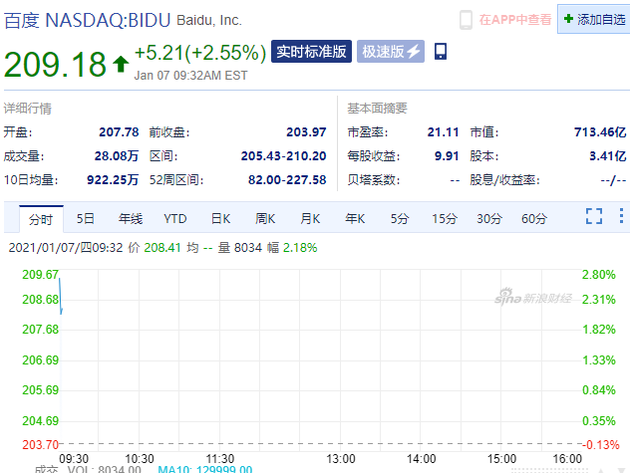Click the 09:30 time axis label
Image resolution: width=630 pixels, height=473 pixels.
[74, 459]
